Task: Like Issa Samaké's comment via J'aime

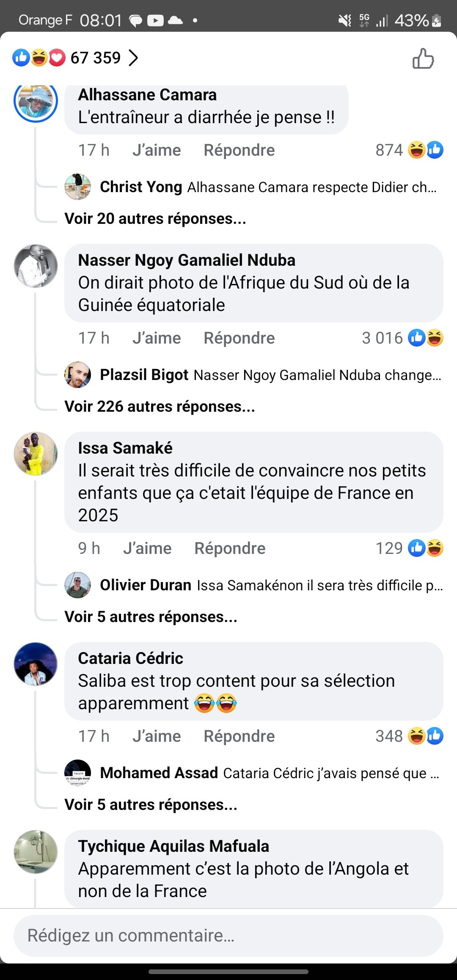Action: 147,547
